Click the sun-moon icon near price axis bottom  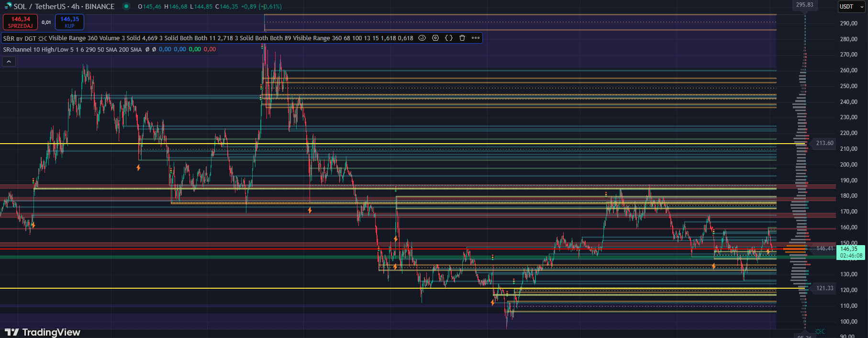pos(820,331)
